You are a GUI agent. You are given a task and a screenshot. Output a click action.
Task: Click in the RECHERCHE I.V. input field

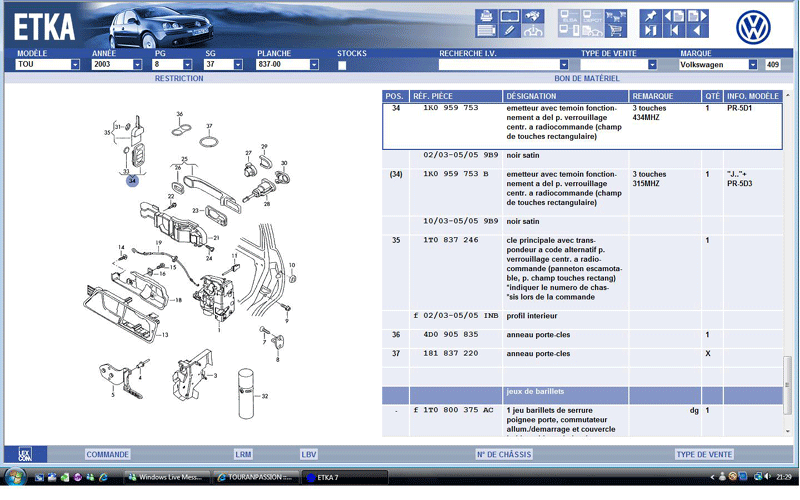tap(498, 64)
